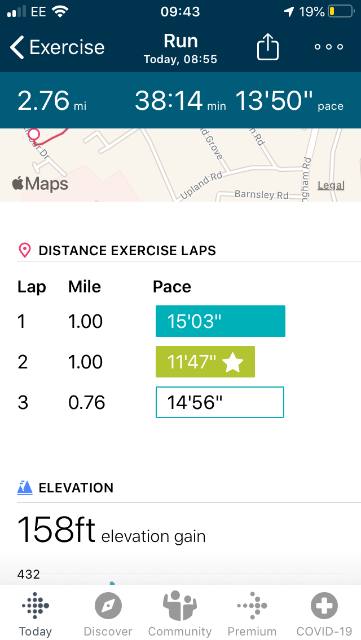
Task: Tap the share icon in header
Action: tap(267, 46)
